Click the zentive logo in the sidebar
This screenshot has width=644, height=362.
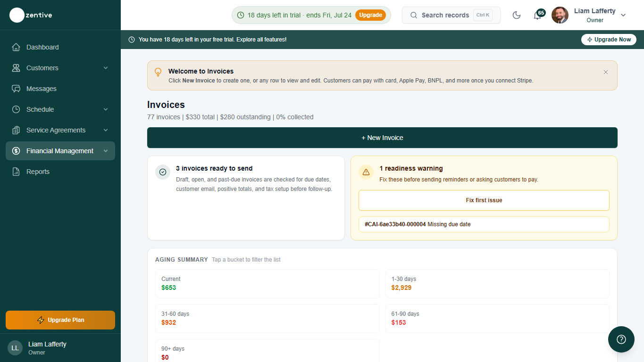click(x=31, y=15)
